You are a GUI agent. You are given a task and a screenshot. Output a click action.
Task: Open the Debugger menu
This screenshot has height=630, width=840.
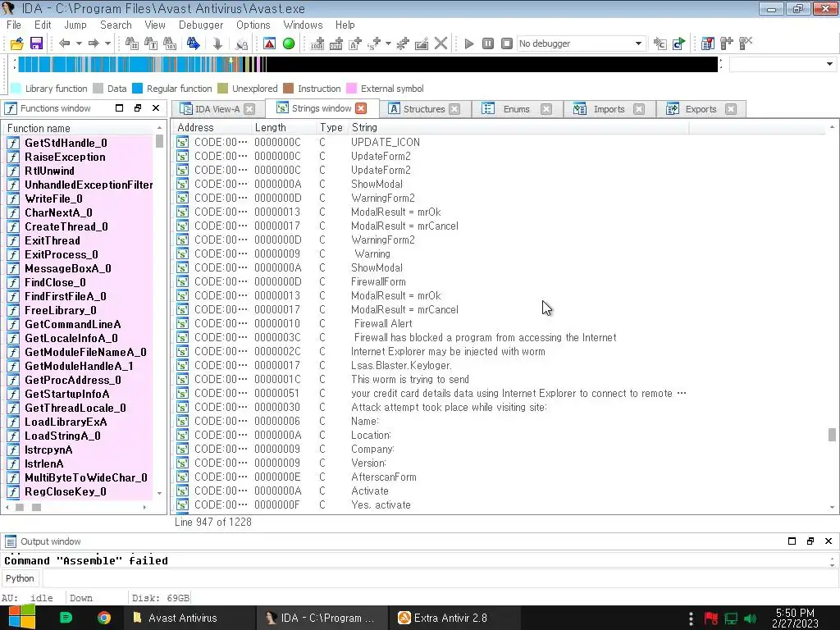[x=201, y=25]
